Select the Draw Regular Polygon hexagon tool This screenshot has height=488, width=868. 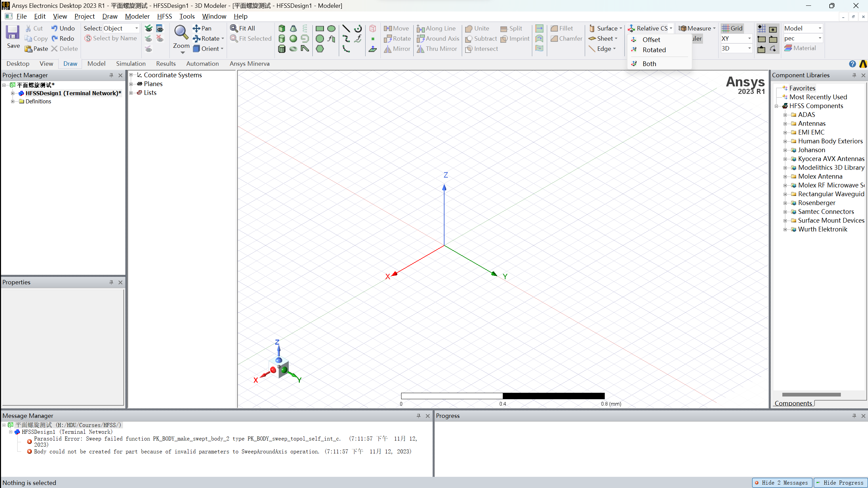320,49
